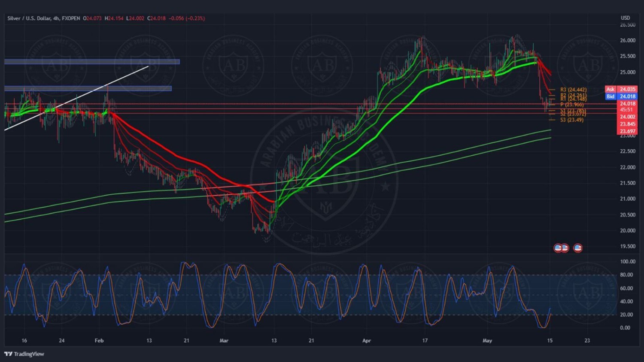Click the TradingView logo
Viewport: 644px width, 362px height.
click(x=24, y=354)
